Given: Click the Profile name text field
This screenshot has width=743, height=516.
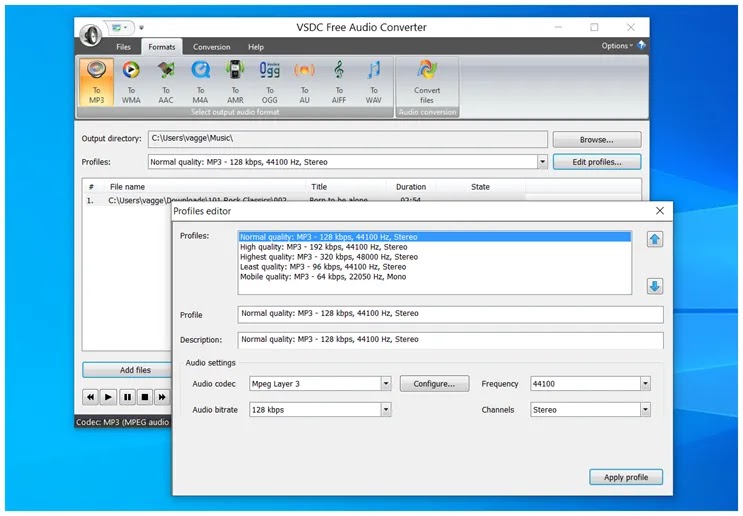Looking at the screenshot, I should click(451, 314).
